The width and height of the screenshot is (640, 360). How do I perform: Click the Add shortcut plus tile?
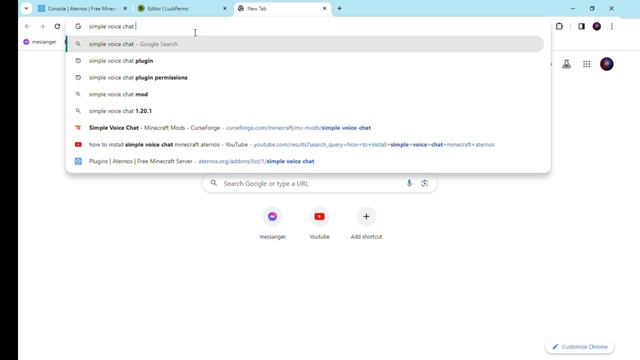pos(366,223)
